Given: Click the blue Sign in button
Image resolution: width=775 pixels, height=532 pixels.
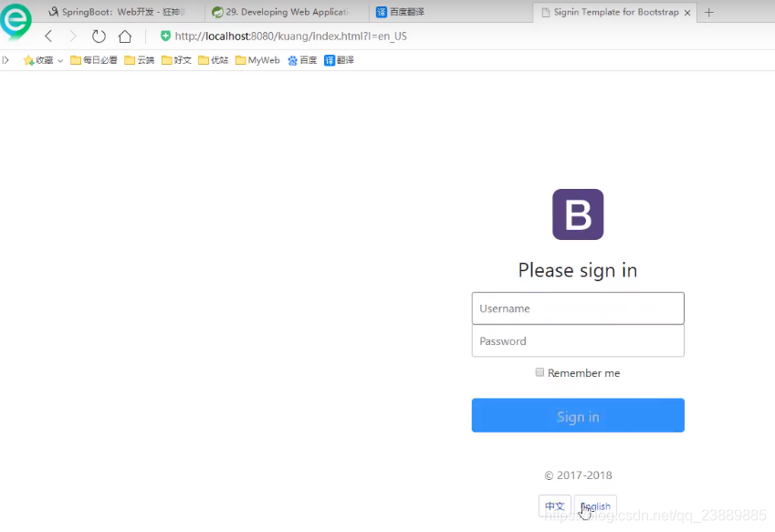Looking at the screenshot, I should click(578, 415).
